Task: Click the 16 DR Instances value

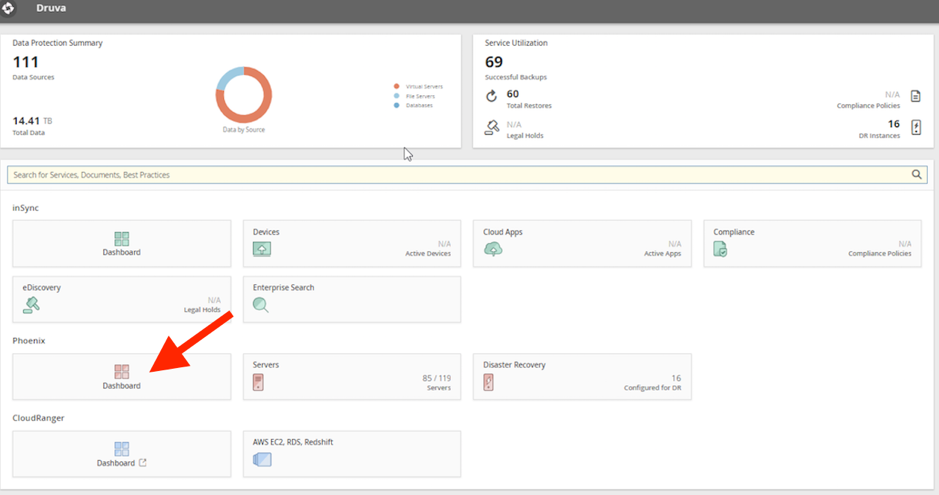Action: tap(893, 124)
